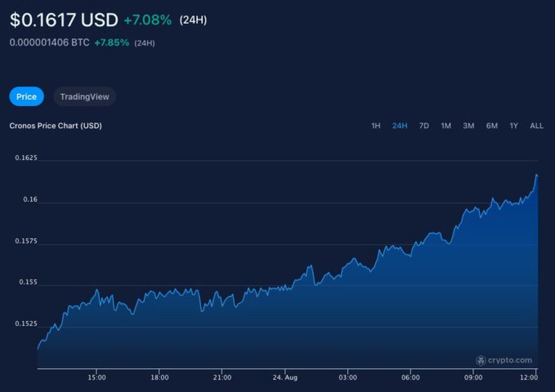Screen dimensions: 555x392
Task: Click the 18:00 time axis label
Action: (160, 377)
